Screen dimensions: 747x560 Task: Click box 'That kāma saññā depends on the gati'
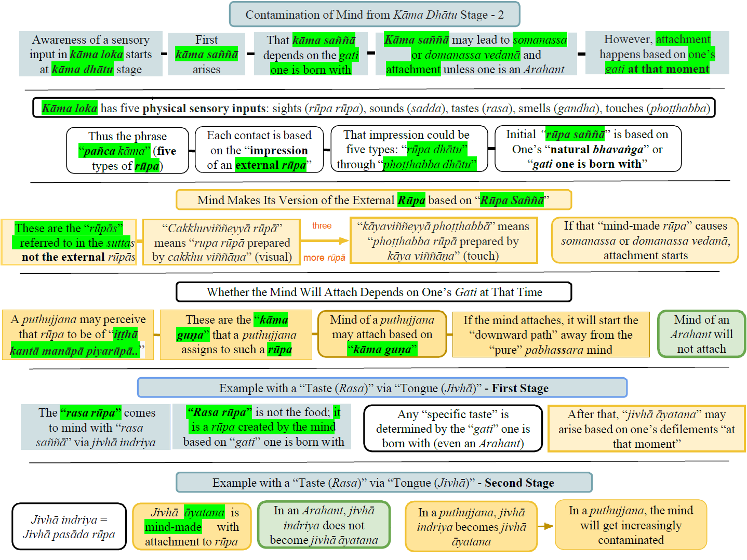point(311,54)
